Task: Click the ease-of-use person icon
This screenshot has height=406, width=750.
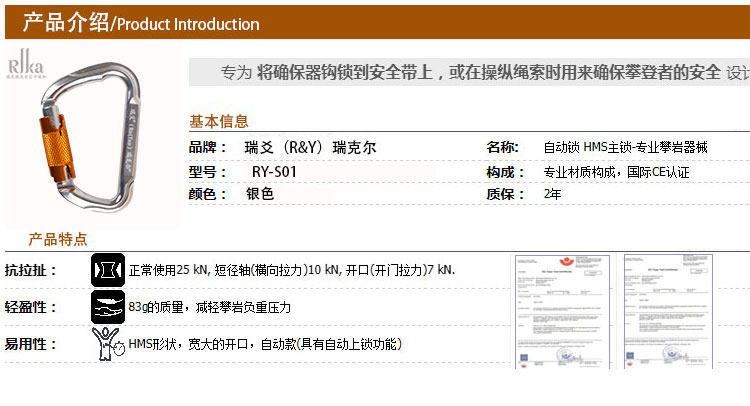Action: tap(108, 343)
